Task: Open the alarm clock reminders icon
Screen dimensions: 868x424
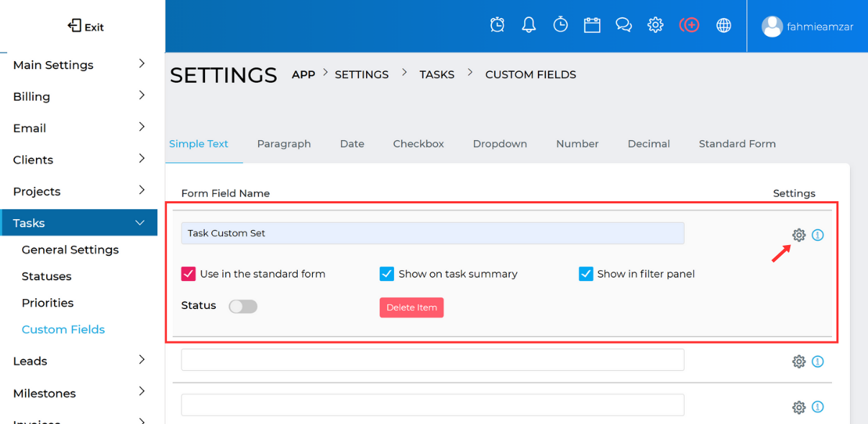Action: pos(497,25)
